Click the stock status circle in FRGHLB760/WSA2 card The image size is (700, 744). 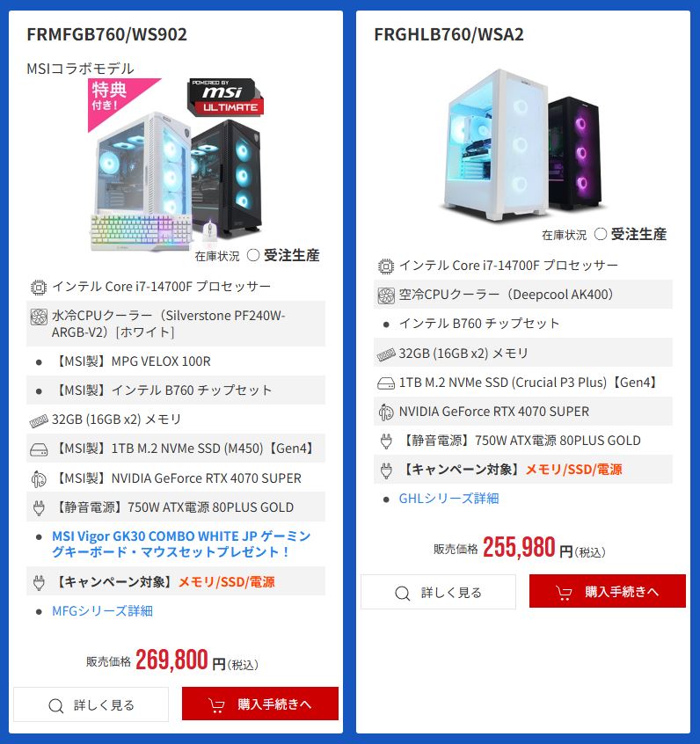pos(601,234)
